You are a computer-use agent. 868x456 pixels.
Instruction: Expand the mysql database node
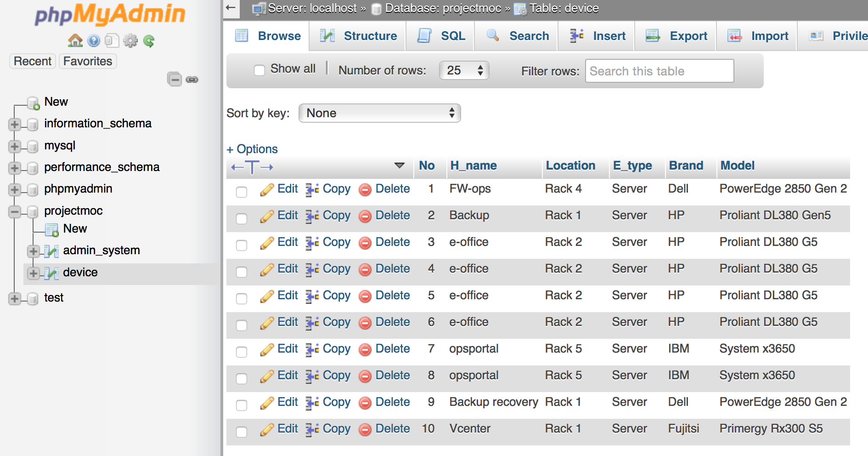coord(15,146)
